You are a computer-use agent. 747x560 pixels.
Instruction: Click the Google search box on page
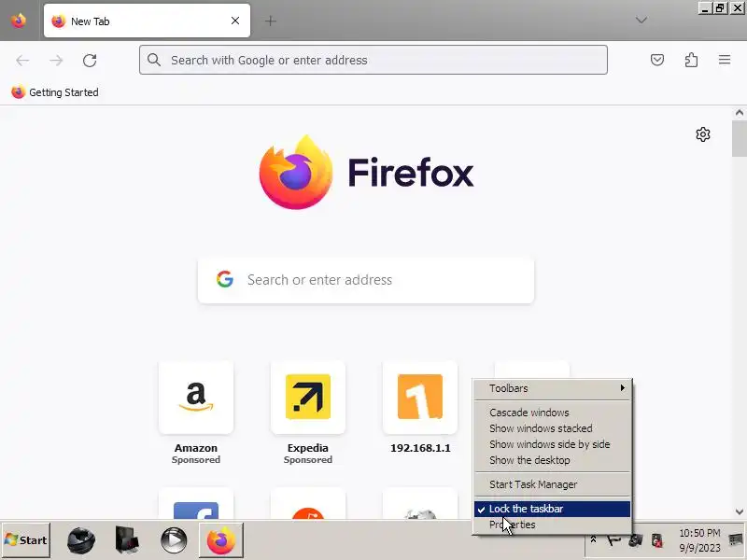[x=366, y=279]
